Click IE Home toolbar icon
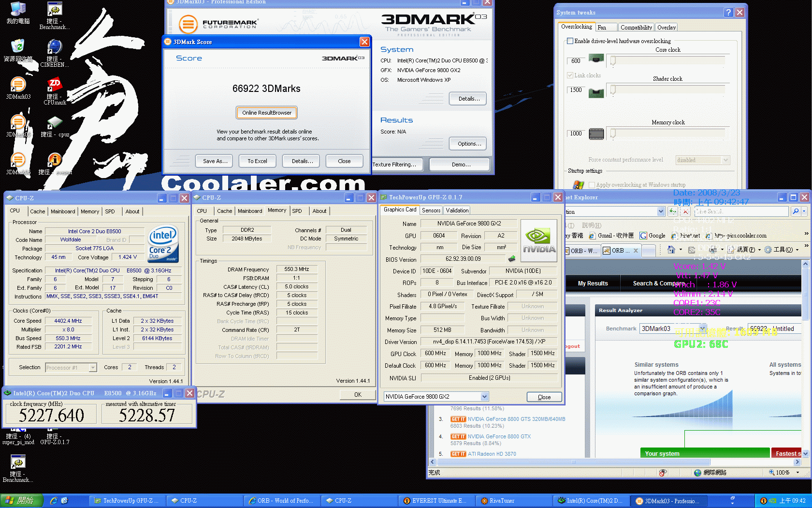The width and height of the screenshot is (812, 508). [x=671, y=250]
